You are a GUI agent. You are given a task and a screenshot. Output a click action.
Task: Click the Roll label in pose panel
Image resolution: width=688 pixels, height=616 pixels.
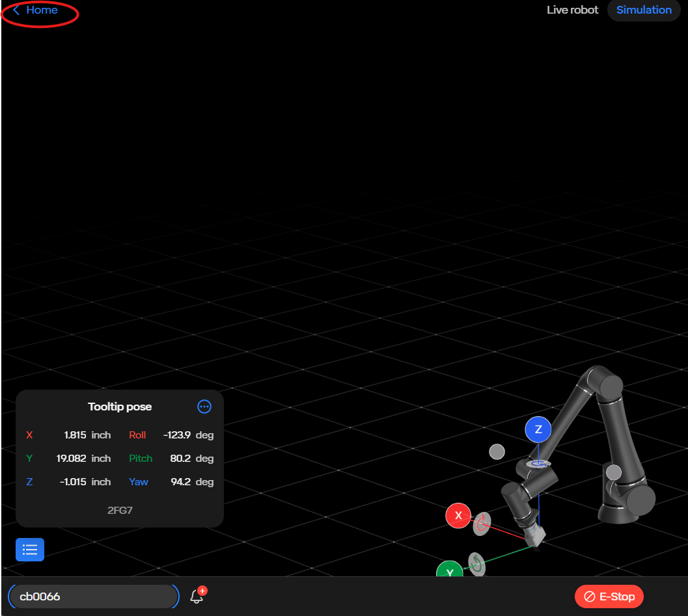[x=137, y=435]
